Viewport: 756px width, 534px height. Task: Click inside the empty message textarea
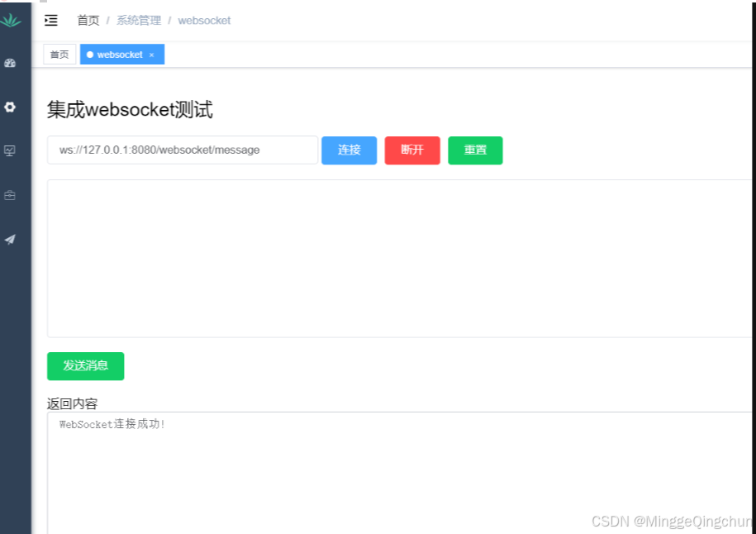400,259
